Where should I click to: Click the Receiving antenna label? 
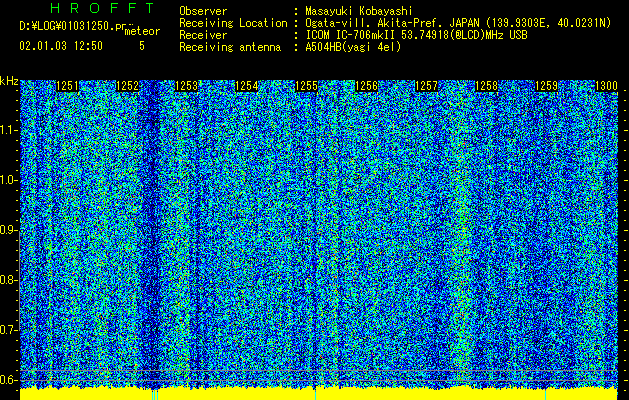pyautogui.click(x=230, y=47)
